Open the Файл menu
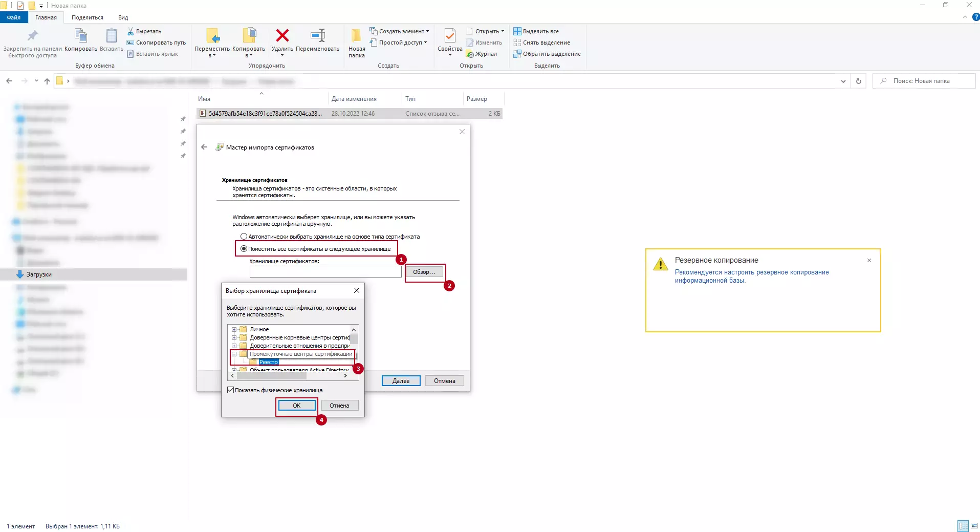This screenshot has width=980, height=532. [x=14, y=17]
